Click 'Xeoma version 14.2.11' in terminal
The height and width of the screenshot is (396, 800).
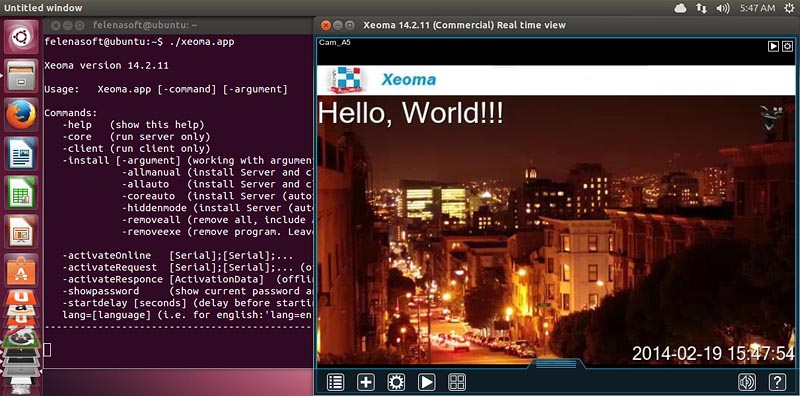tap(106, 65)
